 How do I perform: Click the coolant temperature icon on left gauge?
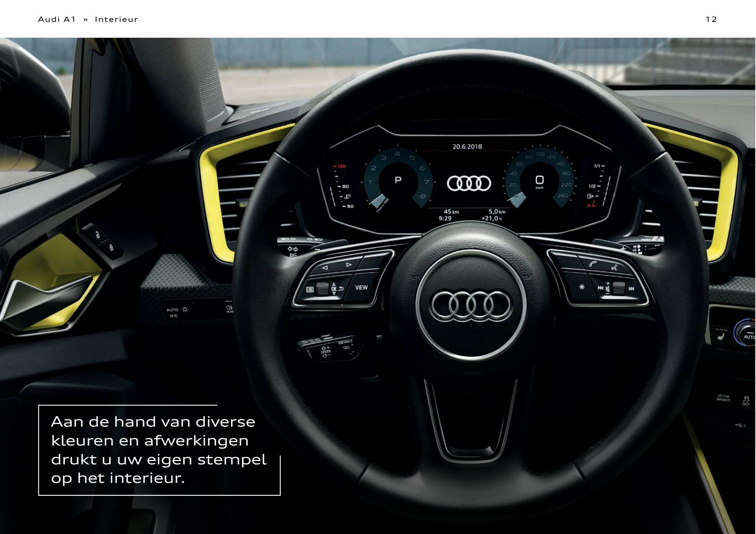[x=347, y=197]
